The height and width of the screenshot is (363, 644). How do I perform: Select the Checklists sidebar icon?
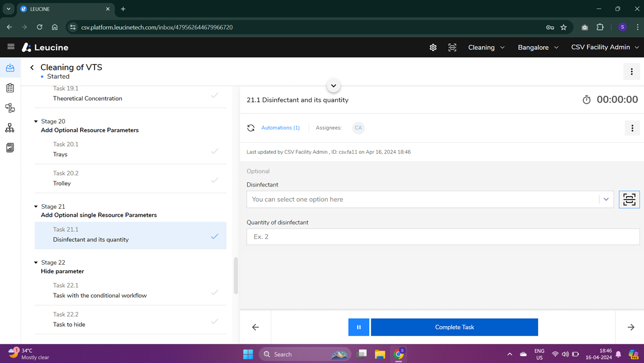10,88
